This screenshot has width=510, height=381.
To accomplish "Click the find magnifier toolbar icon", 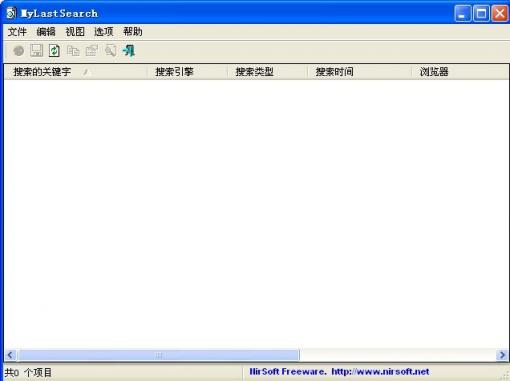I will point(110,51).
